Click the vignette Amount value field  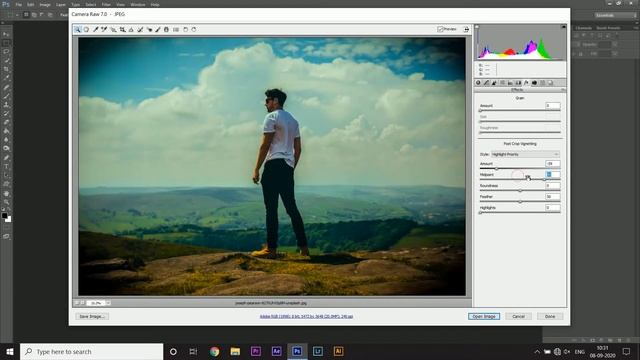coord(553,163)
